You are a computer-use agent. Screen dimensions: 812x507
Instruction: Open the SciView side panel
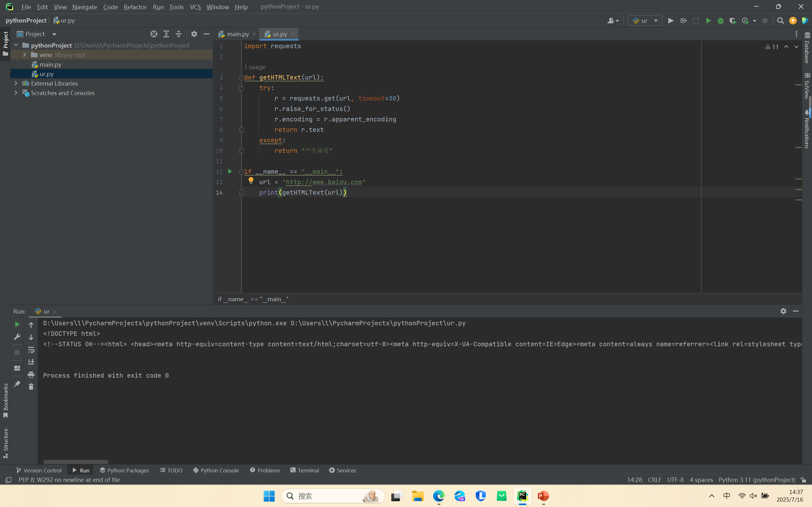807,86
